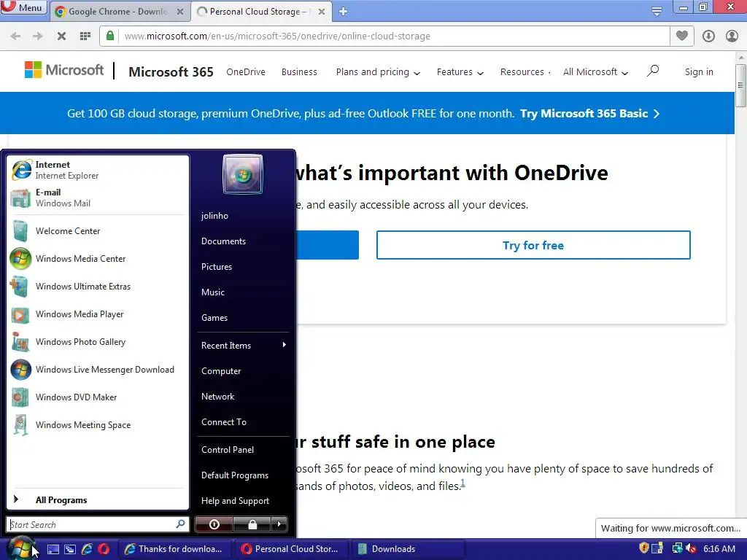This screenshot has width=747, height=560.
Task: Expand Plans and pricing dropdown
Action: (x=379, y=72)
